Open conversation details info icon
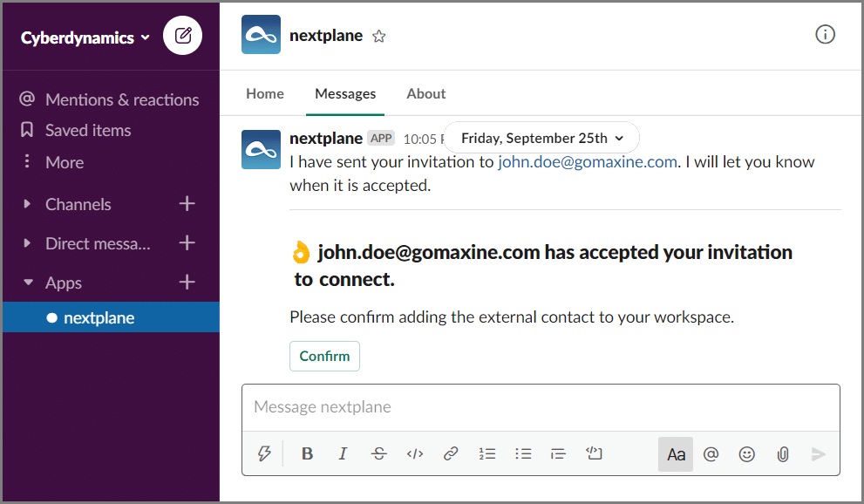 (825, 35)
